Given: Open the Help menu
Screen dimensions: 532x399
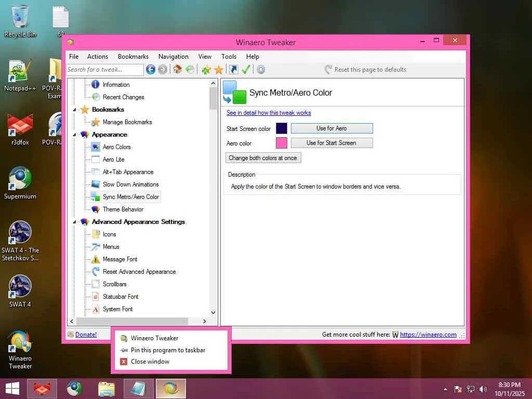Looking at the screenshot, I should (x=252, y=56).
